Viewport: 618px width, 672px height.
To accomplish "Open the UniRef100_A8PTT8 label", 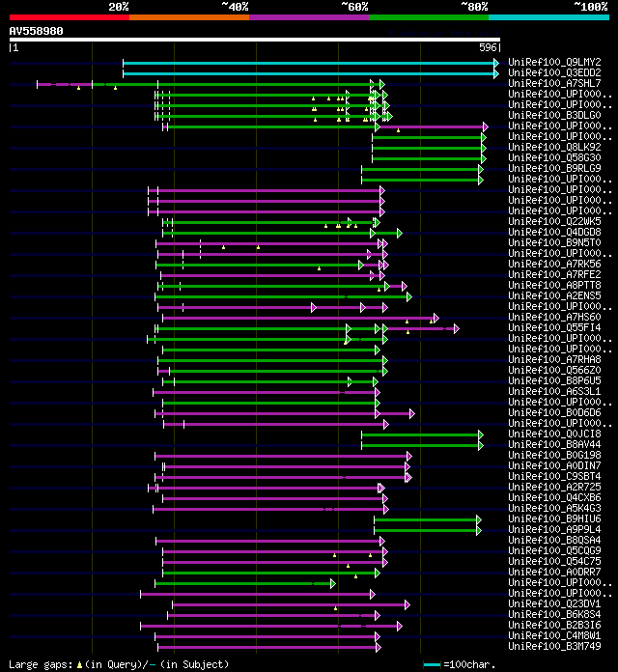I will pyautogui.click(x=554, y=285).
